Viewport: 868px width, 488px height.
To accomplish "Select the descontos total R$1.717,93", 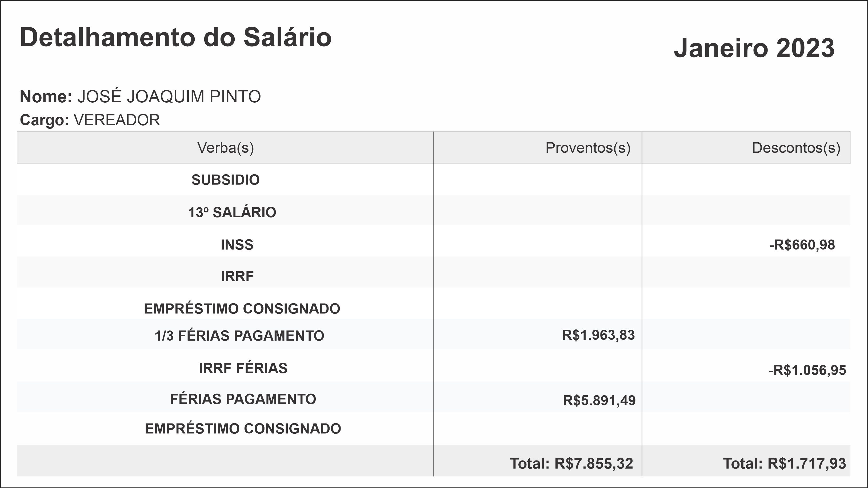I will [784, 463].
